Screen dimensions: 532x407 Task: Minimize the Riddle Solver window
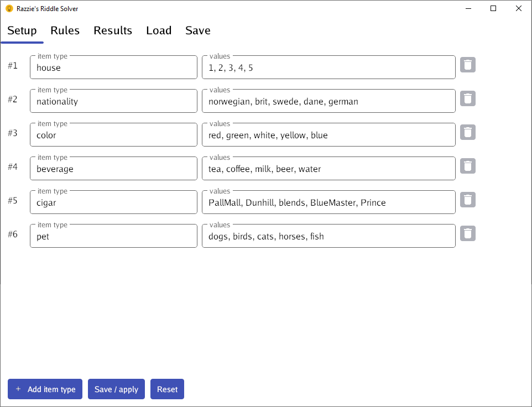[x=468, y=8]
